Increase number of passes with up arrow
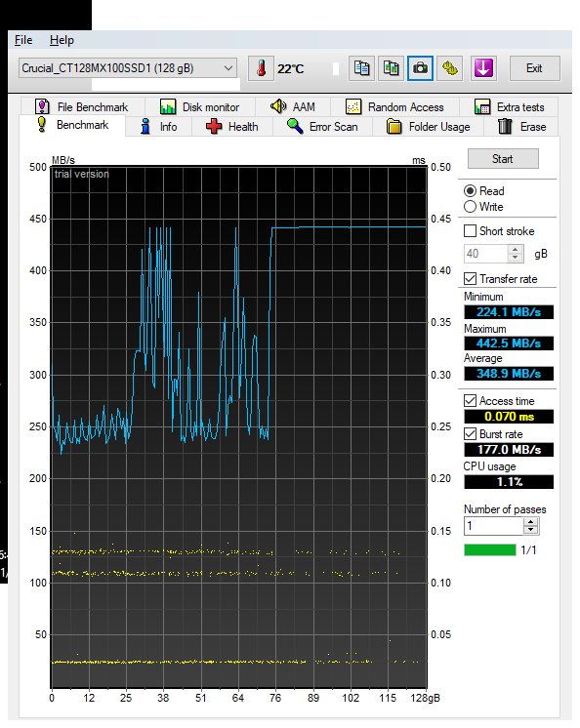580x728 pixels. pos(530,522)
